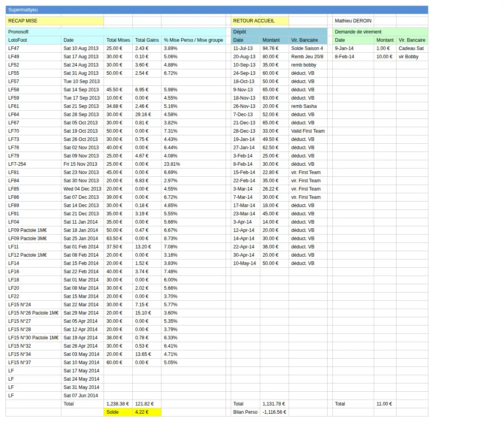This screenshot has width=504, height=422.
Task: Select the LF61 mise value 34.88 €
Action: click(x=118, y=106)
